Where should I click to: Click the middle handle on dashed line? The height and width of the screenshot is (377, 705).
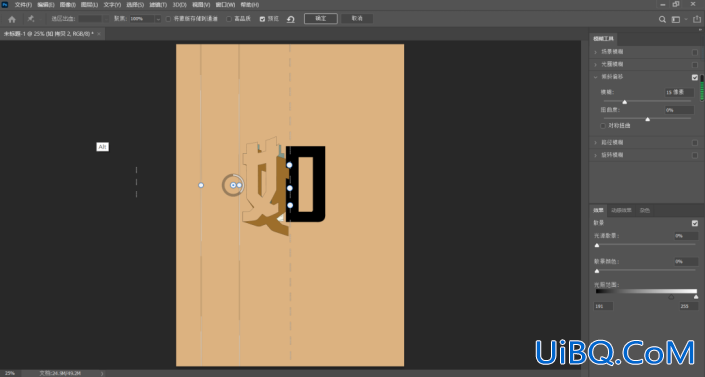point(290,188)
